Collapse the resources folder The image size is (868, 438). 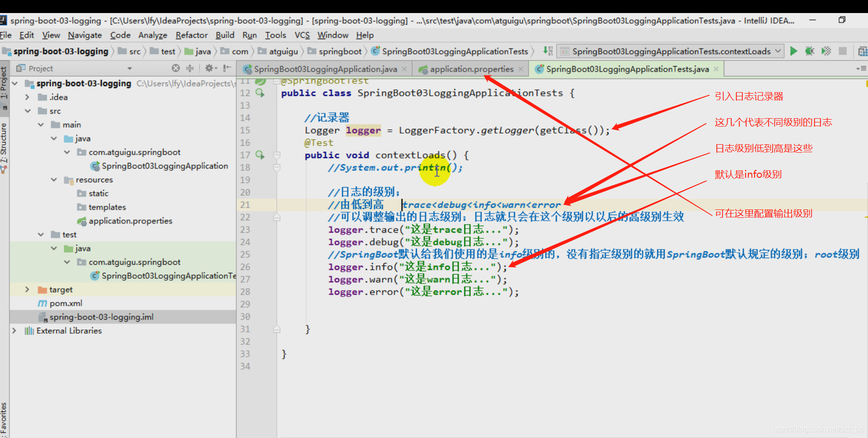pyautogui.click(x=54, y=180)
